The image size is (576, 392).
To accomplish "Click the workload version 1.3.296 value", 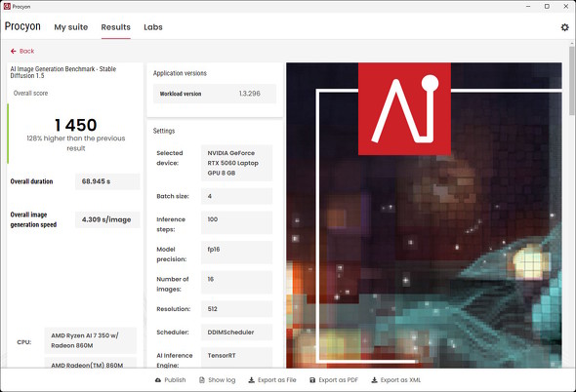I will [249, 94].
